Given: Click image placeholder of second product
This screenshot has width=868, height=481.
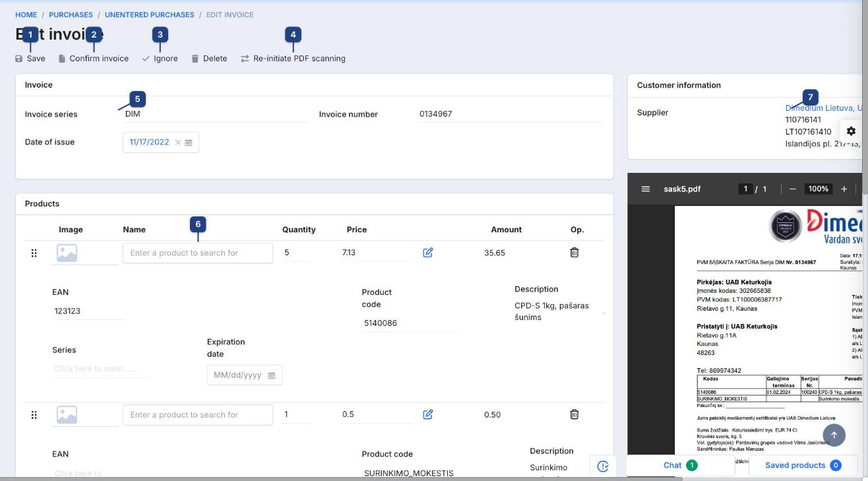Looking at the screenshot, I should [67, 415].
